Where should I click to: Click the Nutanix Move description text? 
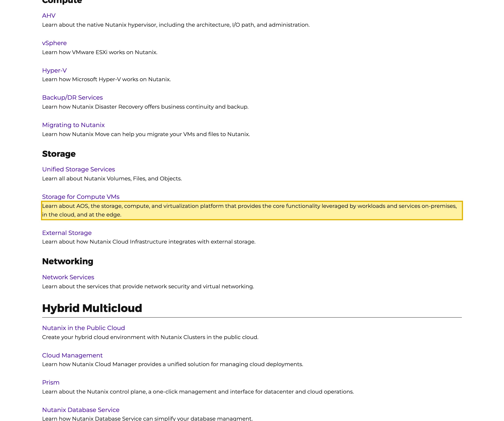146,134
